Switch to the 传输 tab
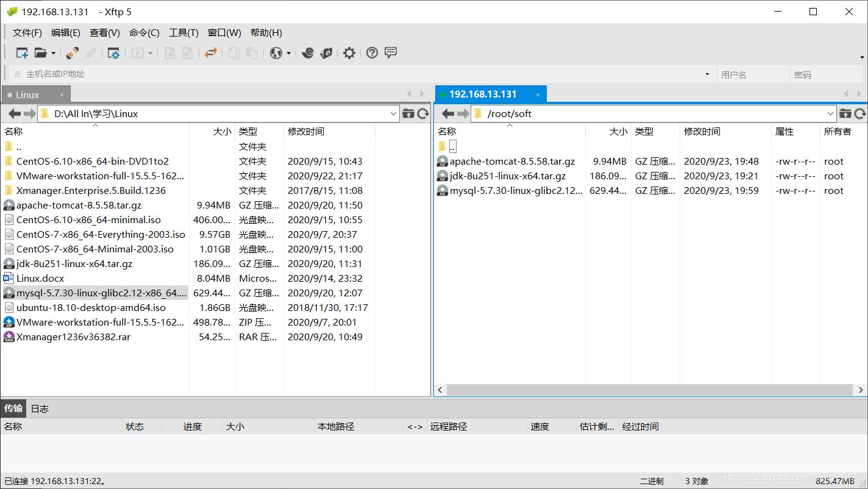This screenshot has height=489, width=868. click(13, 409)
